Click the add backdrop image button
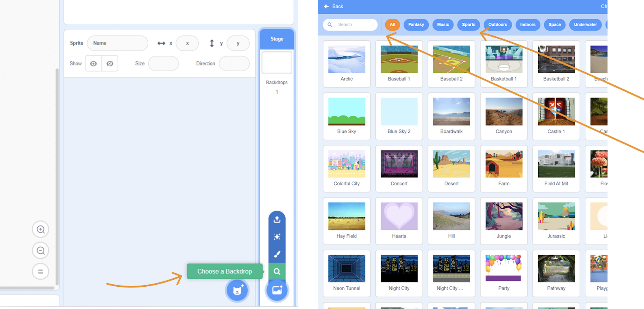 coord(277,290)
